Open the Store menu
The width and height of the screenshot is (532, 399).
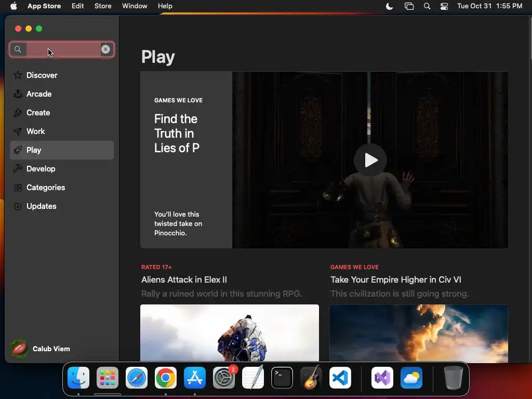[x=103, y=6]
